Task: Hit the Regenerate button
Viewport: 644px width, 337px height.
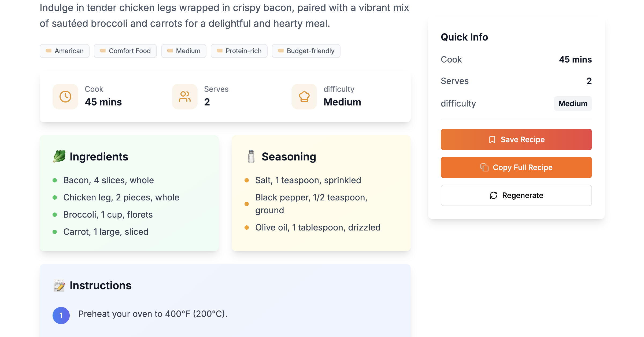Action: coord(516,195)
